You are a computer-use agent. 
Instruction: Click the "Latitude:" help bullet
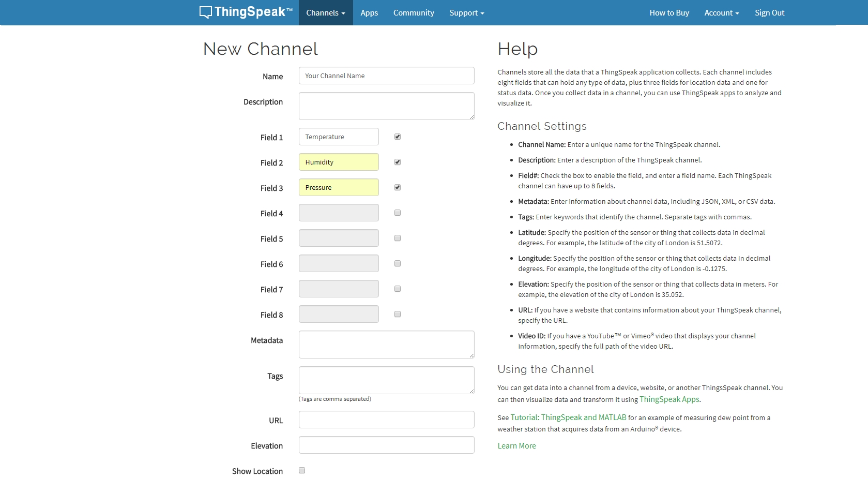(642, 238)
